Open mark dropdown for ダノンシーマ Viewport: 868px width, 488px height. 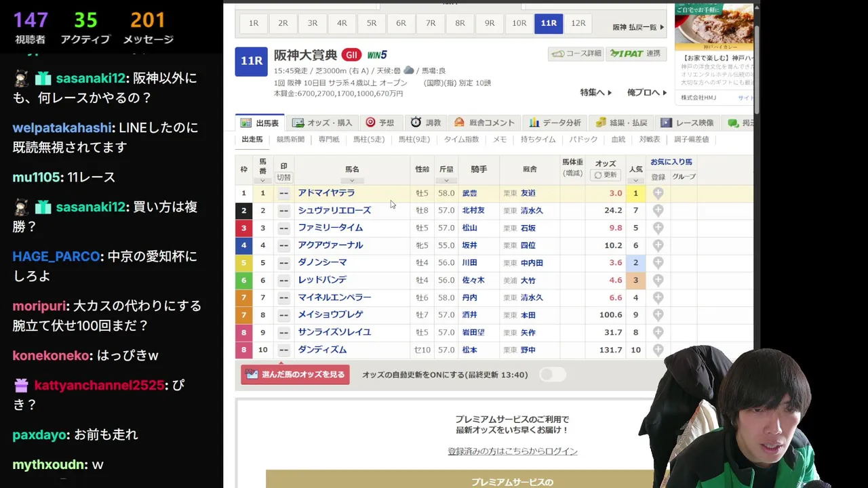283,262
